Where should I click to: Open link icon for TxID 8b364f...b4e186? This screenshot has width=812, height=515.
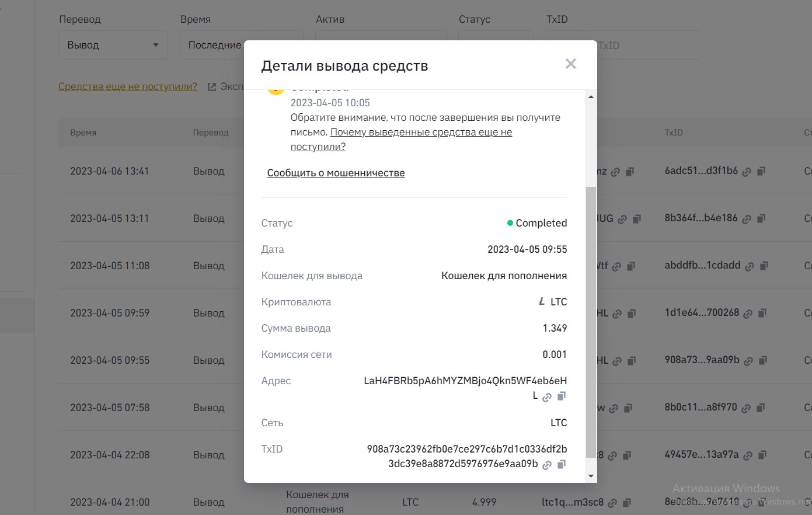point(747,220)
